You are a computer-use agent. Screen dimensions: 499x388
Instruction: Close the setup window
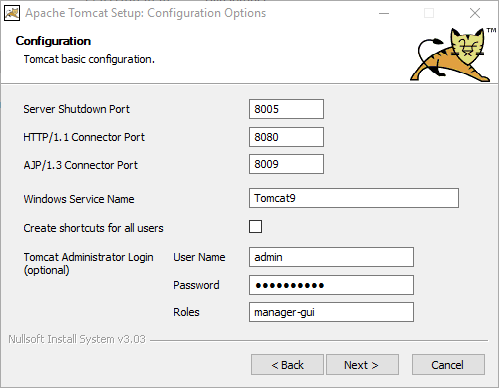click(x=475, y=13)
